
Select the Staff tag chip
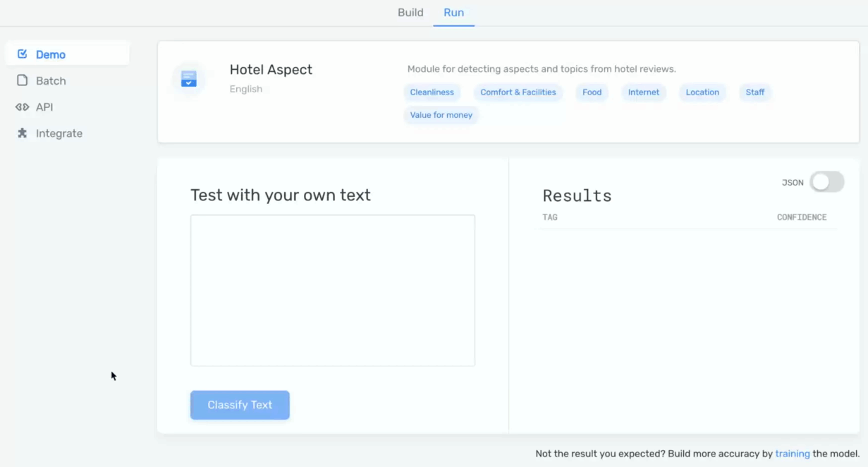(x=754, y=92)
